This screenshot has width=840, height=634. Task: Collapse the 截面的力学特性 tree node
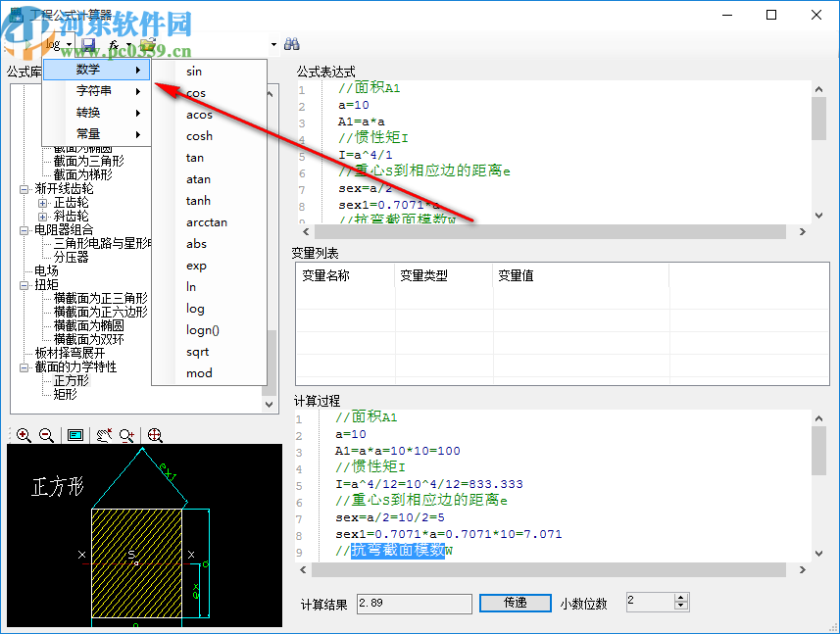(24, 367)
